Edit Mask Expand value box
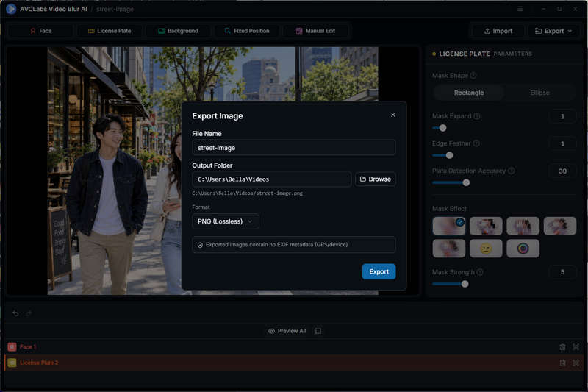The height and width of the screenshot is (392, 588). pyautogui.click(x=562, y=116)
